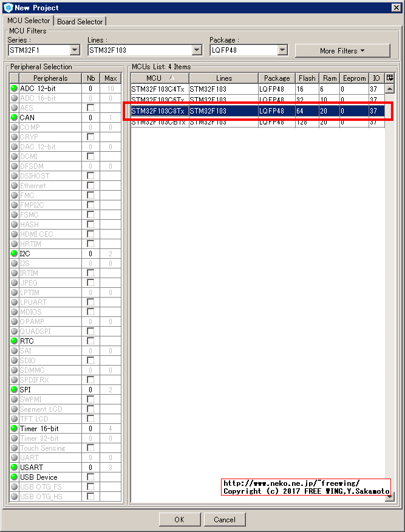Click the green status dot beside CAN

tap(14, 118)
